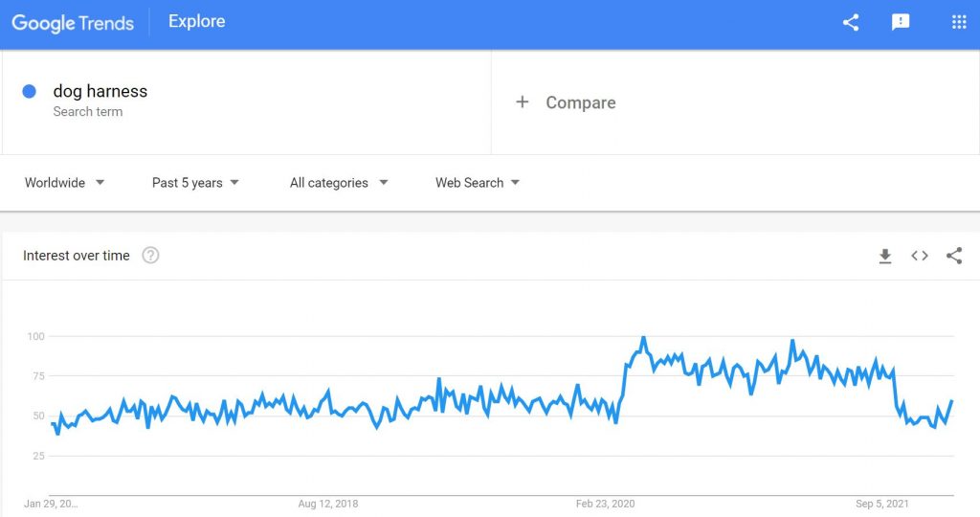Click the chart peak at value 100
980x517 pixels.
(x=643, y=338)
